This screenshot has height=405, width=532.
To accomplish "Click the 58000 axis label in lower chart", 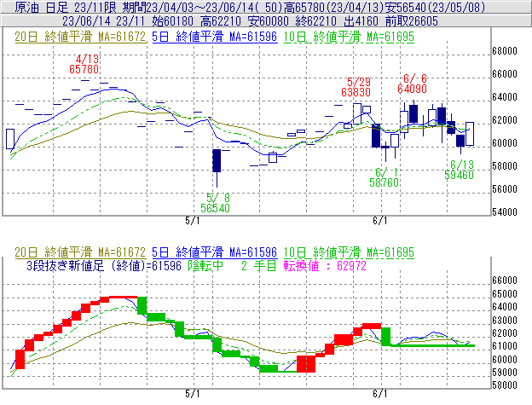I will coord(505,385).
